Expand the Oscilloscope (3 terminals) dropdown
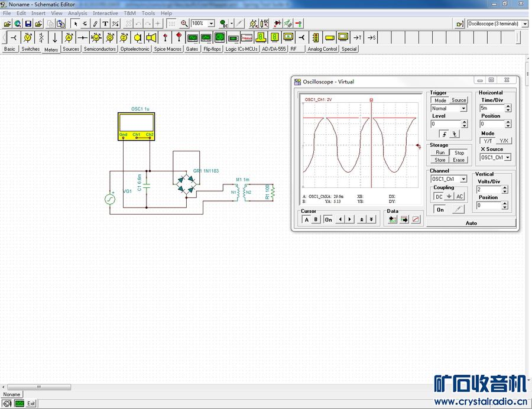This screenshot has height=409, width=532. pyautogui.click(x=525, y=24)
